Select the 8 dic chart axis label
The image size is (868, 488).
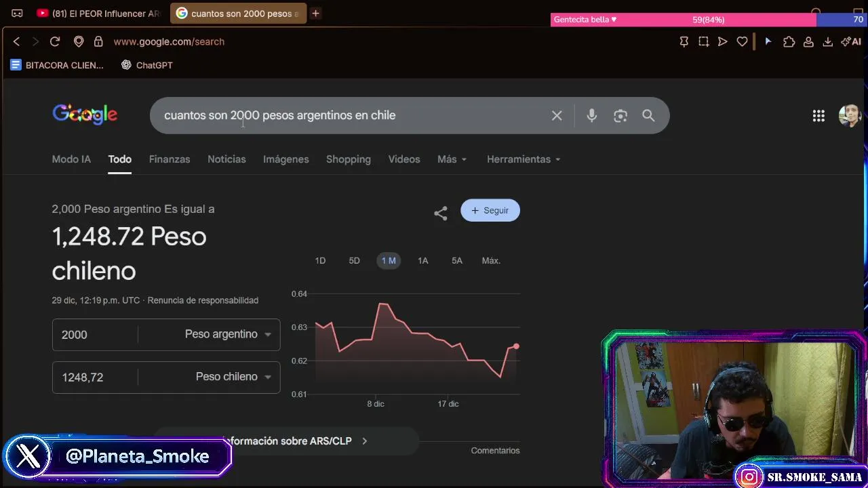tap(376, 404)
